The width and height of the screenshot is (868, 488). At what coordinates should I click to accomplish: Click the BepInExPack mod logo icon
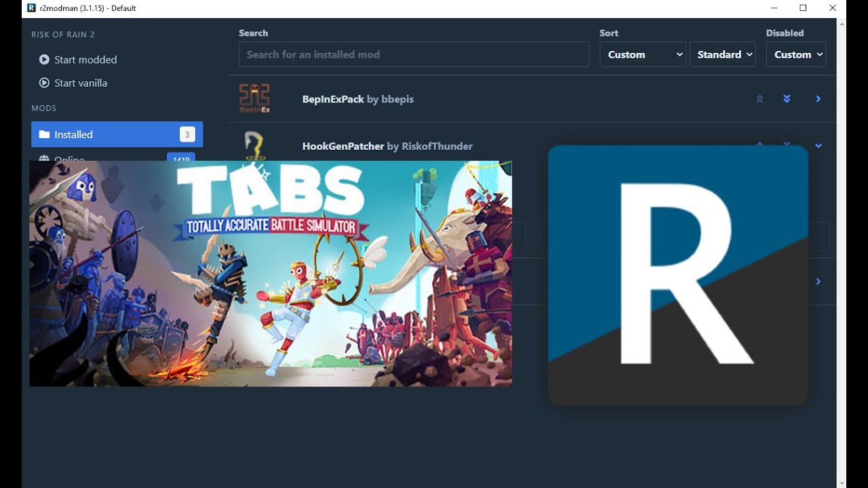tap(254, 99)
